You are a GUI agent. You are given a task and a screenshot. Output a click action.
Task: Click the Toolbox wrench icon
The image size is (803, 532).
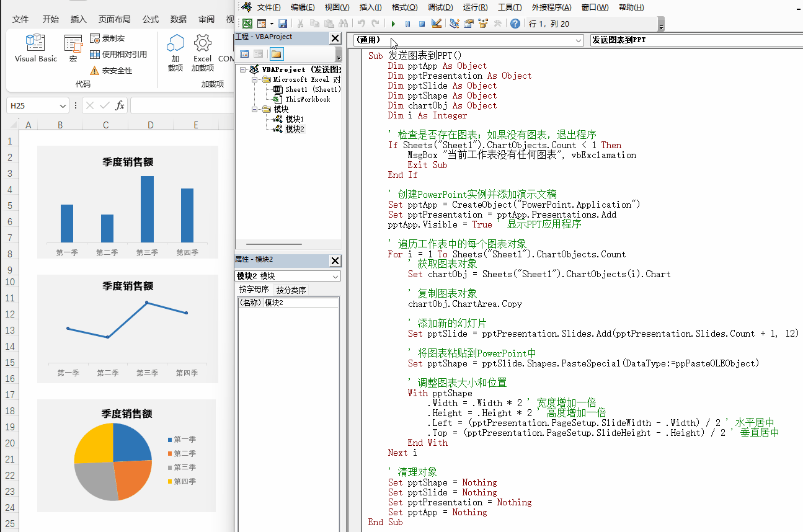click(497, 24)
